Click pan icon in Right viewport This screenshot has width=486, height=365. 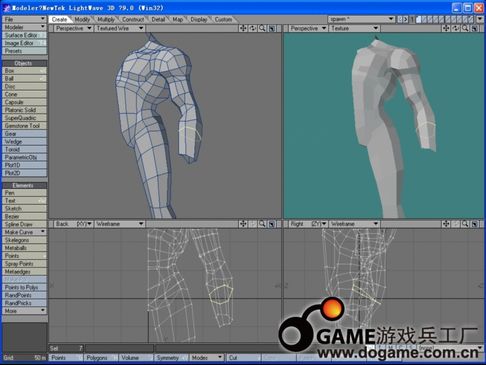[446, 224]
